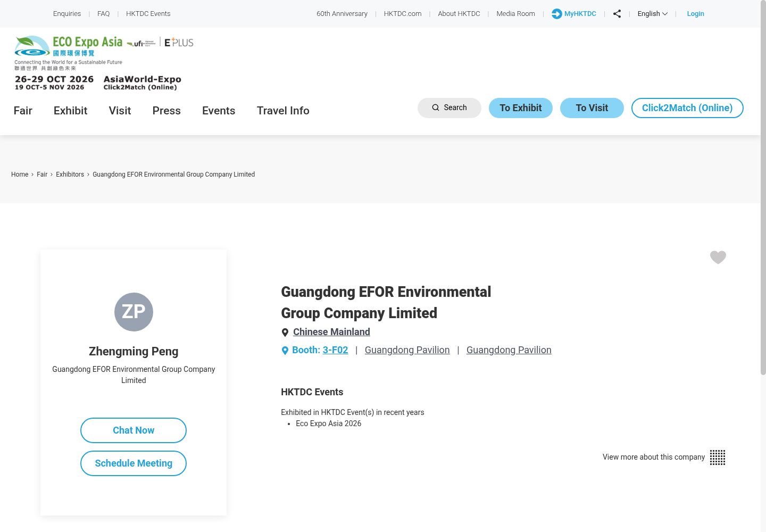Favorite exhibitor with the heart icon

coord(718,257)
